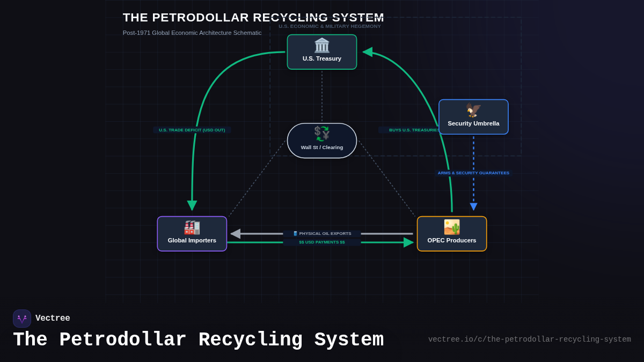The width and height of the screenshot is (644, 362).
Task: Expand the U.S. Treasury node details
Action: [x=321, y=52]
